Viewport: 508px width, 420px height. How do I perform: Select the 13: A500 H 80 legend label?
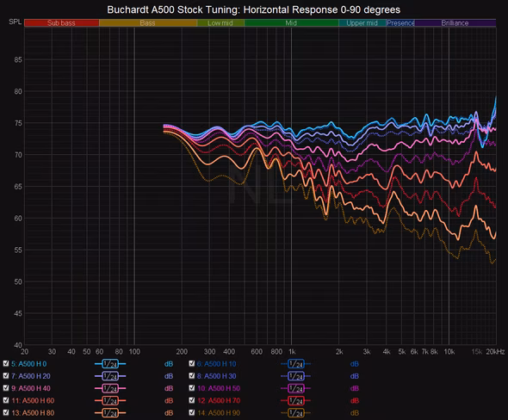[x=33, y=413]
